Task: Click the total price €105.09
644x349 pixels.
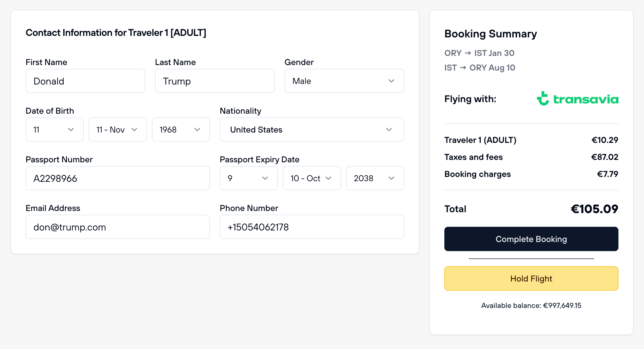Action: pyautogui.click(x=594, y=209)
